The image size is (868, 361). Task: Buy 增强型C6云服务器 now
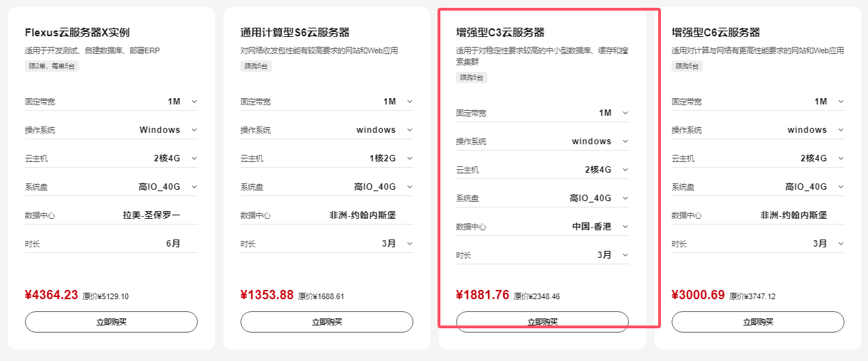[758, 322]
